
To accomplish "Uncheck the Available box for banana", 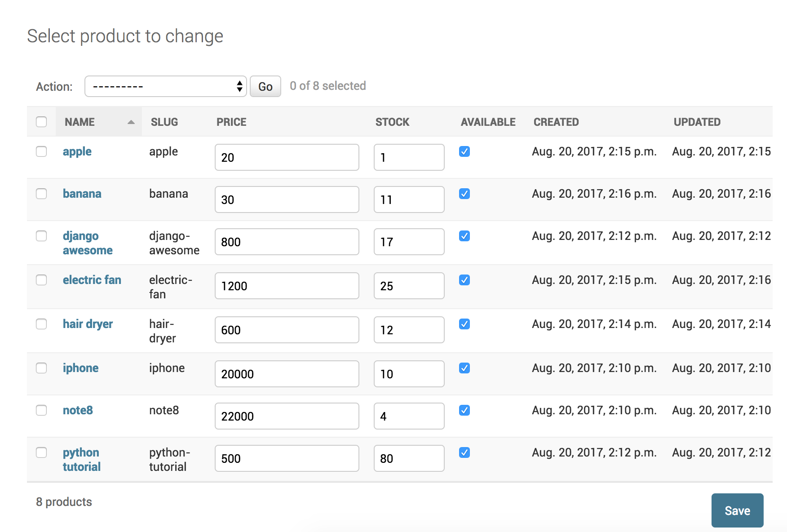I will 464,194.
